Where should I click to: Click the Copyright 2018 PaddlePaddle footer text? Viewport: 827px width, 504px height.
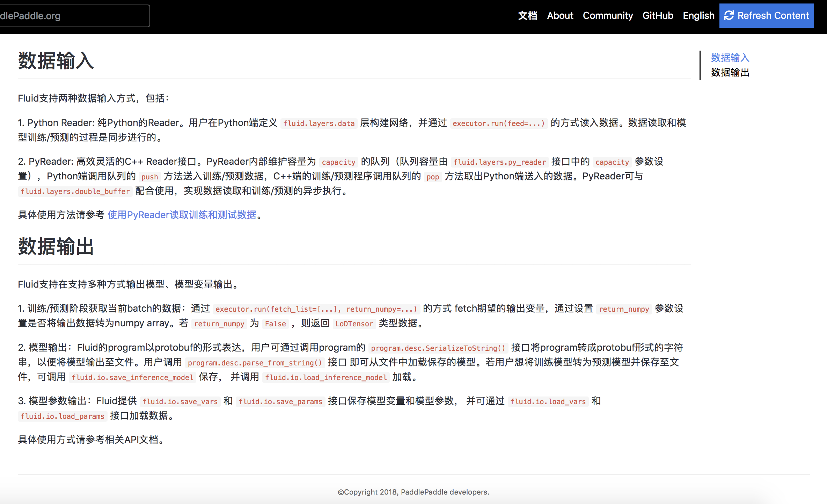pyautogui.click(x=413, y=492)
